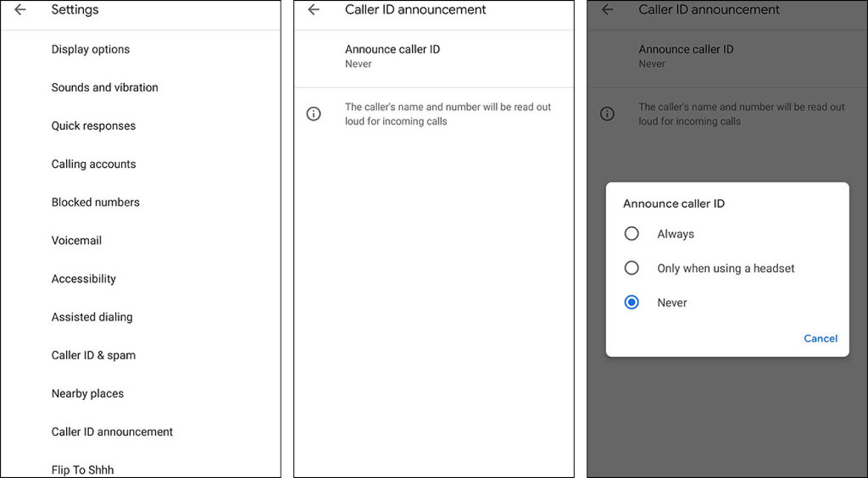Click Announce caller ID dialog title
The image size is (868, 478).
(673, 203)
